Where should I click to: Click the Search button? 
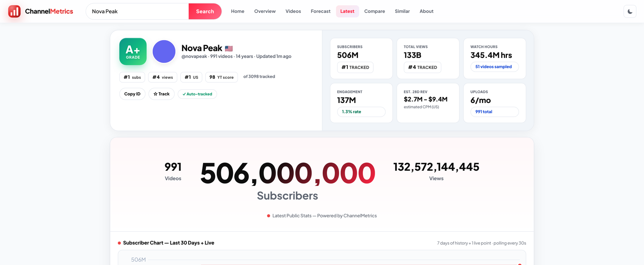[205, 11]
